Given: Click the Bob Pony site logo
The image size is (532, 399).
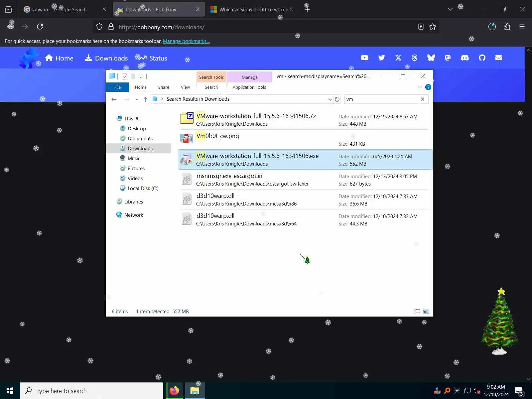Looking at the screenshot, I should point(29,58).
